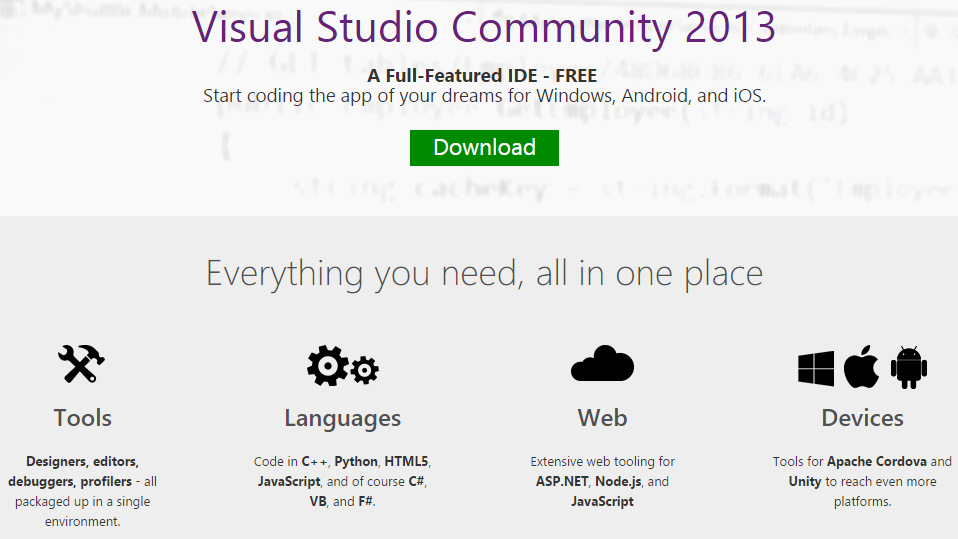
Task: Click the bold 'Unity' text under Devices
Action: pyautogui.click(x=804, y=481)
